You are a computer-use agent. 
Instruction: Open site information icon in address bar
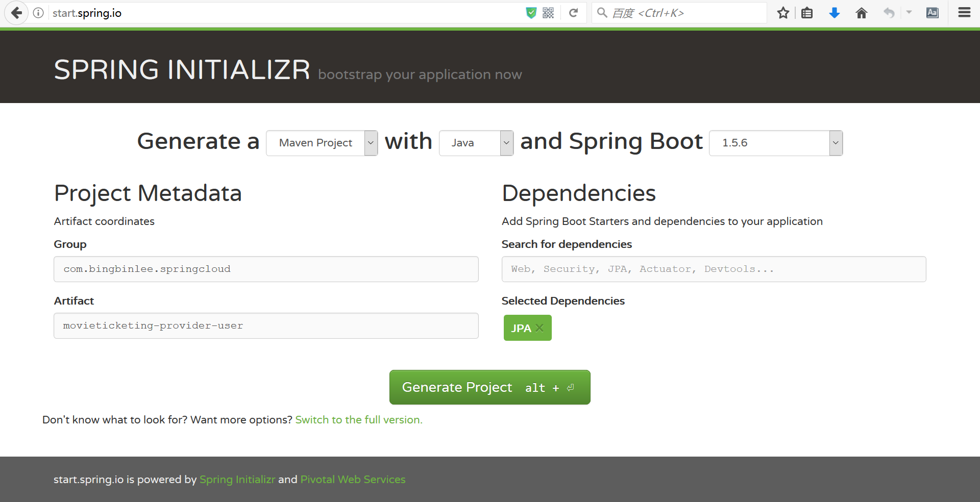point(38,13)
